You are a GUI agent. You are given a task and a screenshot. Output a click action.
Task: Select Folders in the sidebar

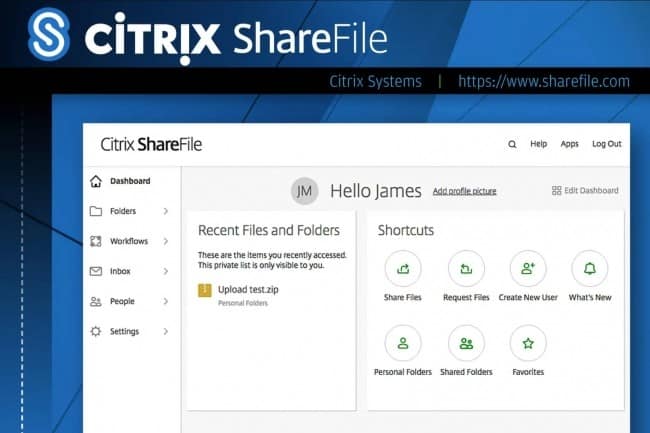pyautogui.click(x=123, y=211)
